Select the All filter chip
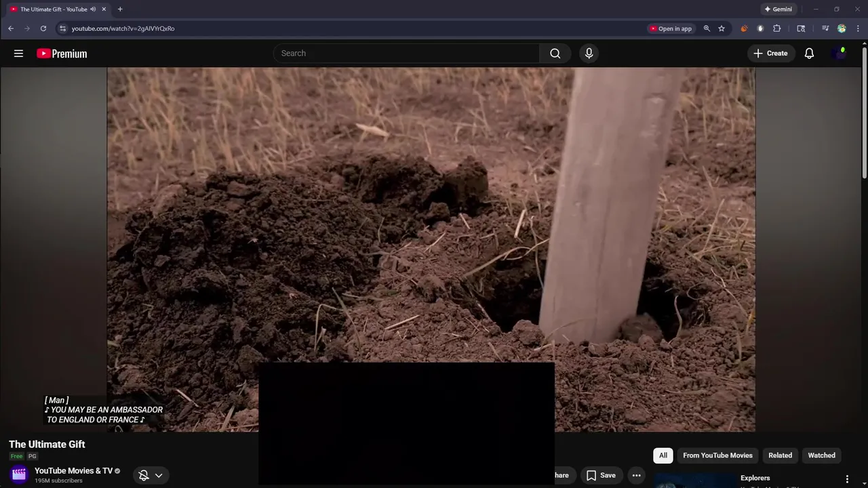Viewport: 868px width, 488px height. click(663, 455)
